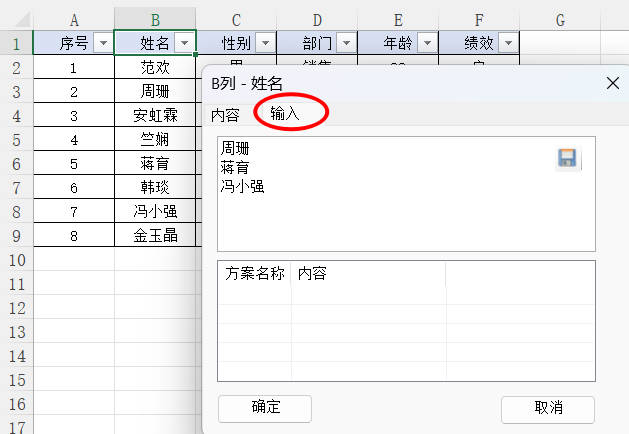Select column A header
The height and width of the screenshot is (434, 629).
[74, 19]
